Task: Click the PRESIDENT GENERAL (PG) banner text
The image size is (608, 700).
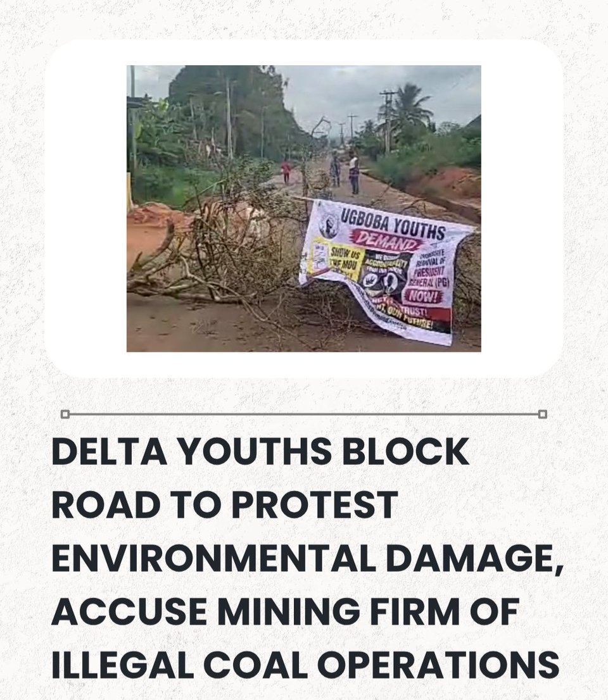Action: [429, 277]
